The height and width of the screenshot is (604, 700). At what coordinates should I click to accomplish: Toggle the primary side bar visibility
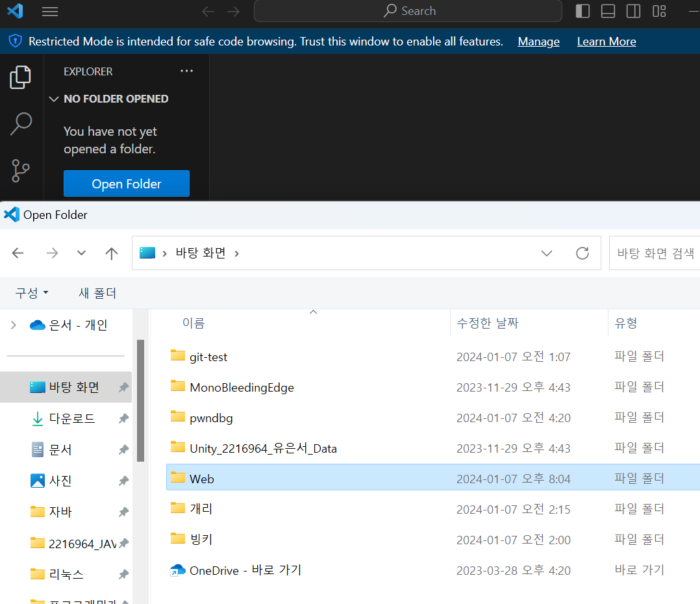click(x=582, y=10)
